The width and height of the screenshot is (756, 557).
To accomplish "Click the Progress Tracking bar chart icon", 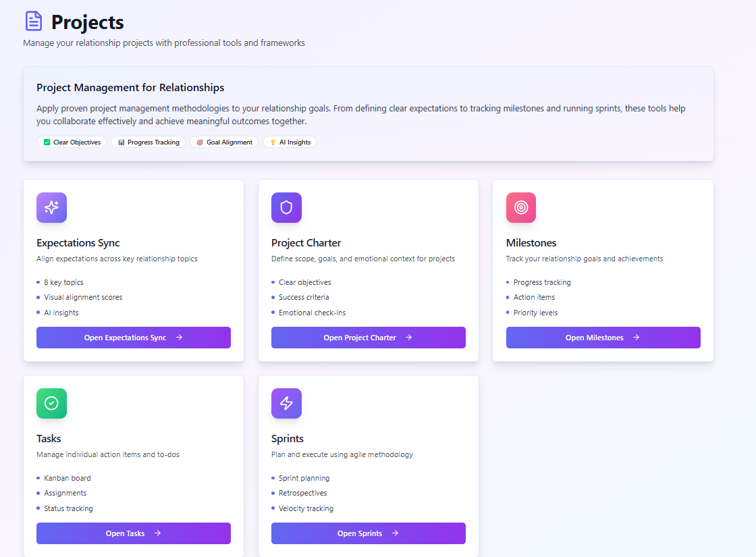I will [122, 142].
